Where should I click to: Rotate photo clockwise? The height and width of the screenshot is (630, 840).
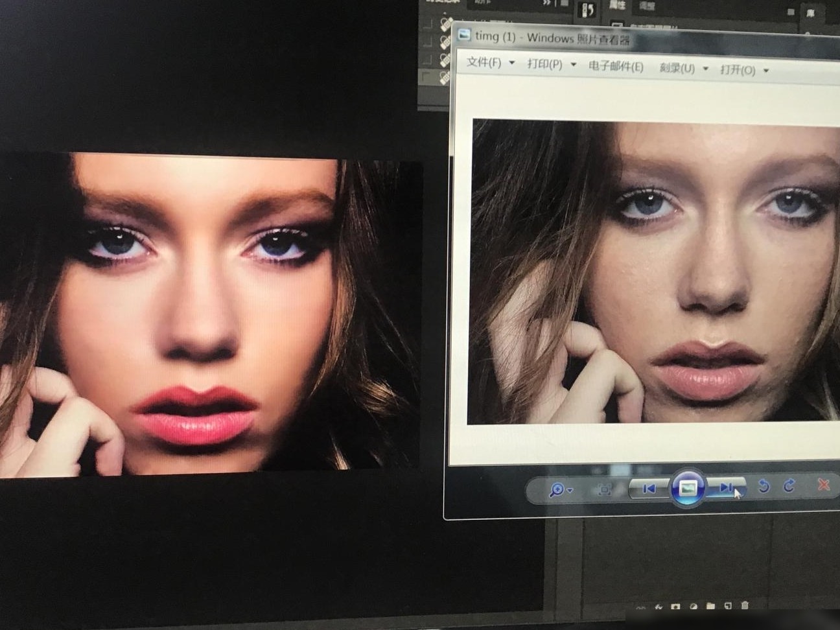coord(789,485)
